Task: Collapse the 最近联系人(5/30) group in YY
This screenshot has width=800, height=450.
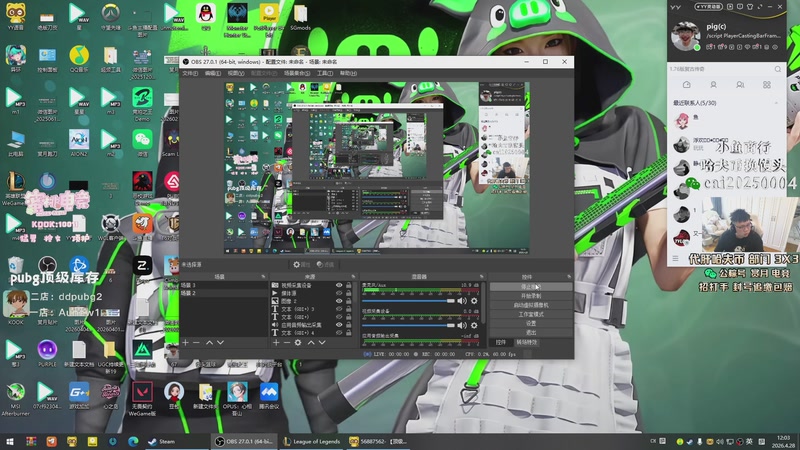Action: [776, 103]
